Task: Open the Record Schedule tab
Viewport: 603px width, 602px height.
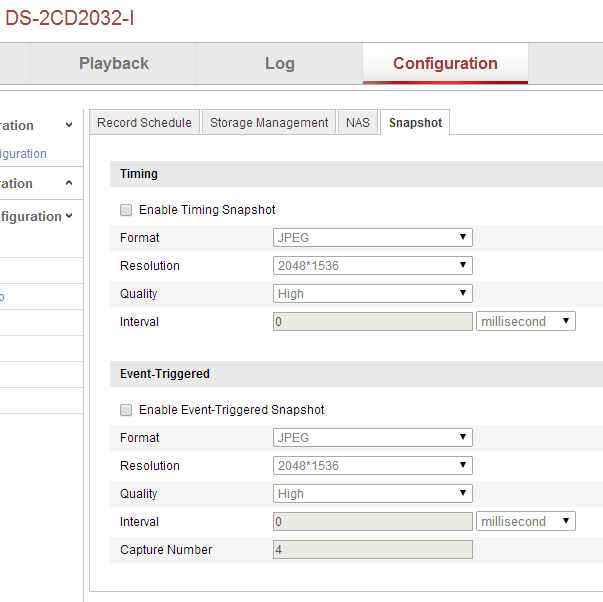Action: pos(144,122)
